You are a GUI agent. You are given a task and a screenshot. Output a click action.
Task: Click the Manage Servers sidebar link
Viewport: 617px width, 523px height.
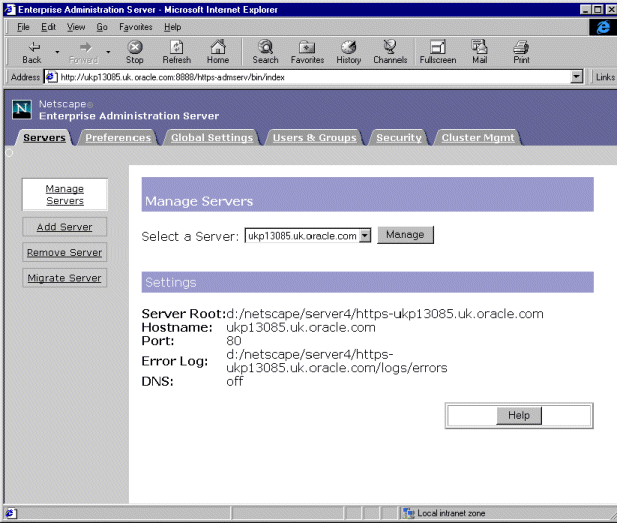coord(65,195)
